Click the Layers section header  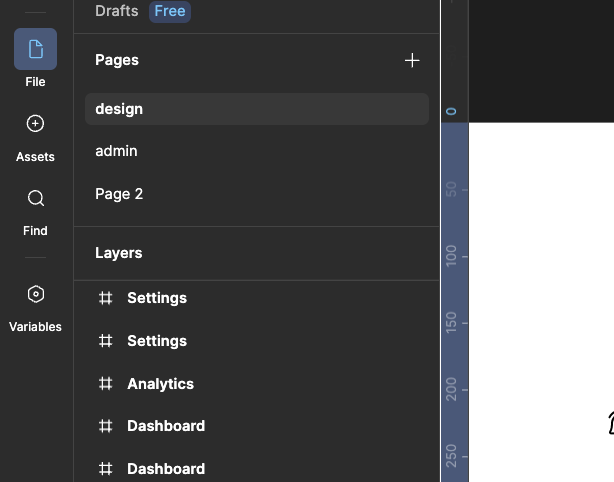[x=119, y=253]
